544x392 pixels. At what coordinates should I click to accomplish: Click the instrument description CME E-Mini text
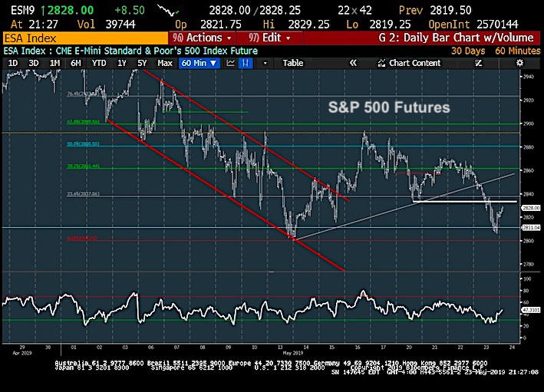tap(157, 51)
